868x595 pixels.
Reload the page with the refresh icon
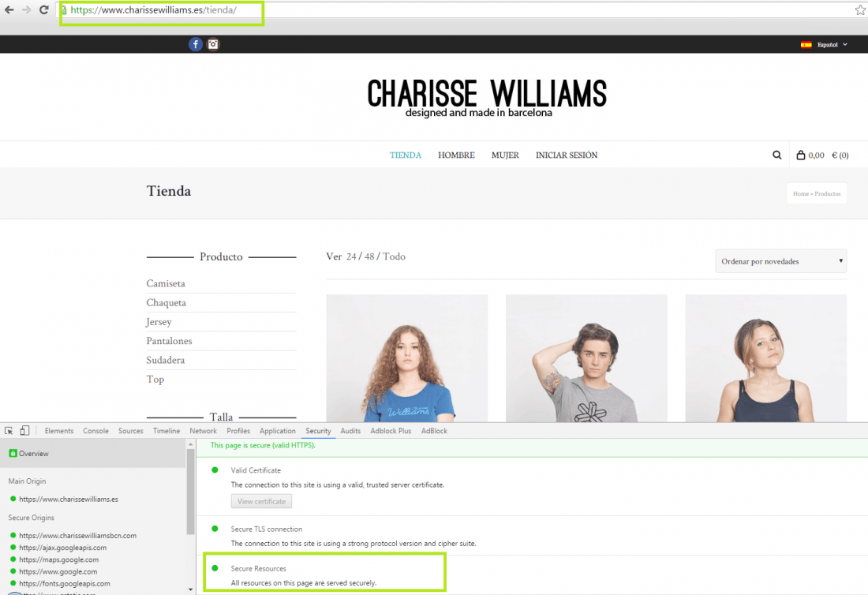(43, 10)
